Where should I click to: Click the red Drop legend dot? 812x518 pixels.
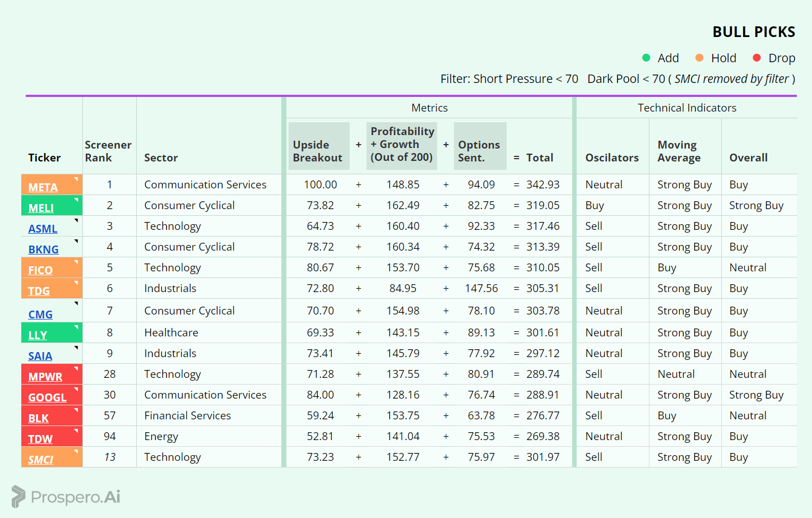(757, 58)
